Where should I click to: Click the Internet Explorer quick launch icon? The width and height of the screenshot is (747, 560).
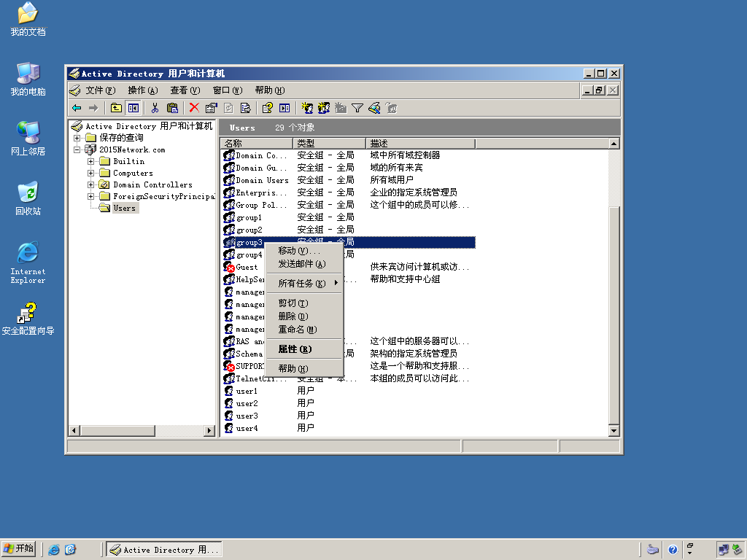pos(54,550)
